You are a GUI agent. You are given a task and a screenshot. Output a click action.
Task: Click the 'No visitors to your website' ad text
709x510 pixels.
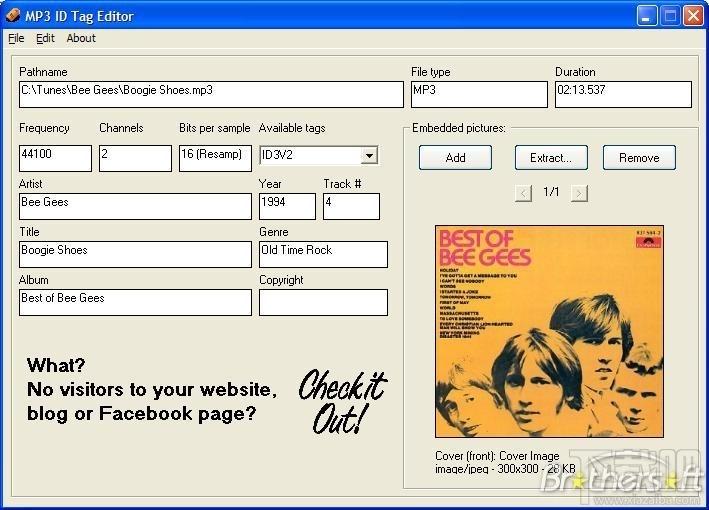(x=152, y=389)
